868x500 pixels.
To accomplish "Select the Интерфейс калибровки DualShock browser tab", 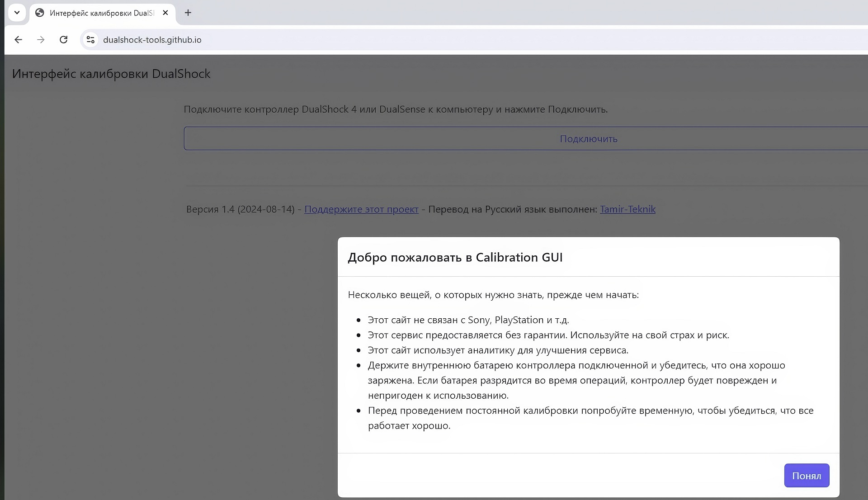I will coord(102,13).
